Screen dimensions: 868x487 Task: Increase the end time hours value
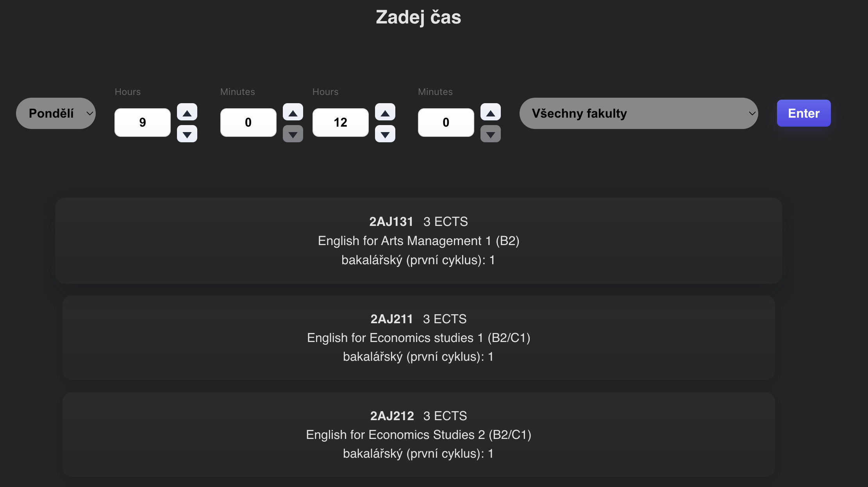tap(385, 113)
